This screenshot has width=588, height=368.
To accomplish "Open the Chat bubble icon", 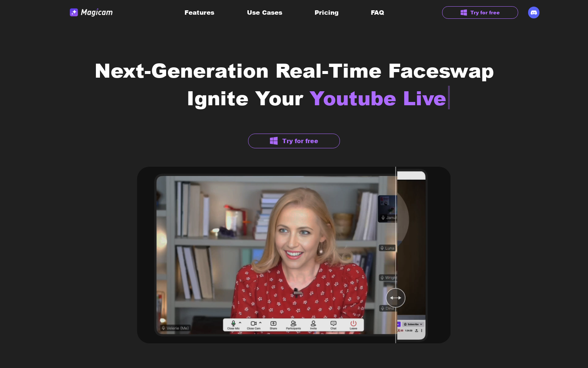I will pos(333,324).
